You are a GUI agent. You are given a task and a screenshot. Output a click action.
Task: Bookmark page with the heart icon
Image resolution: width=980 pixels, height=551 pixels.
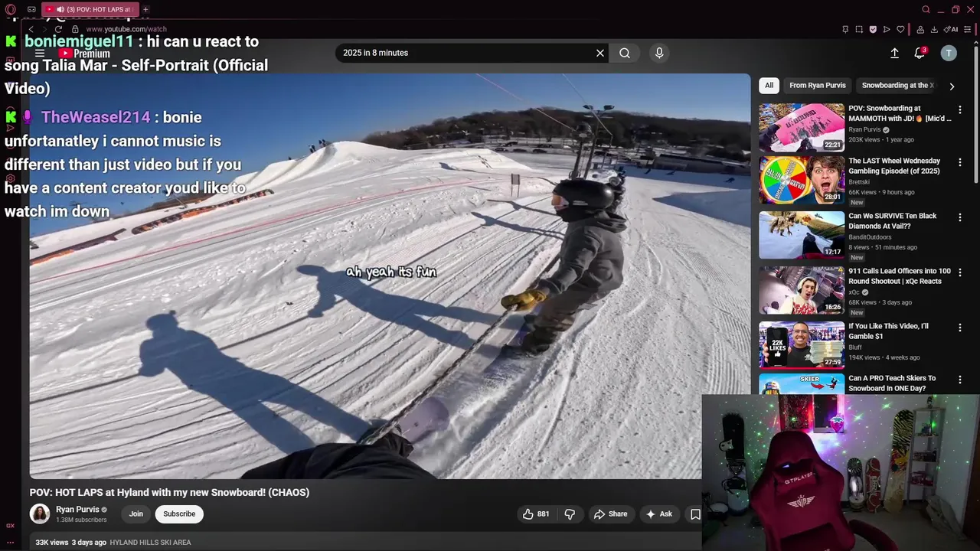pos(900,29)
